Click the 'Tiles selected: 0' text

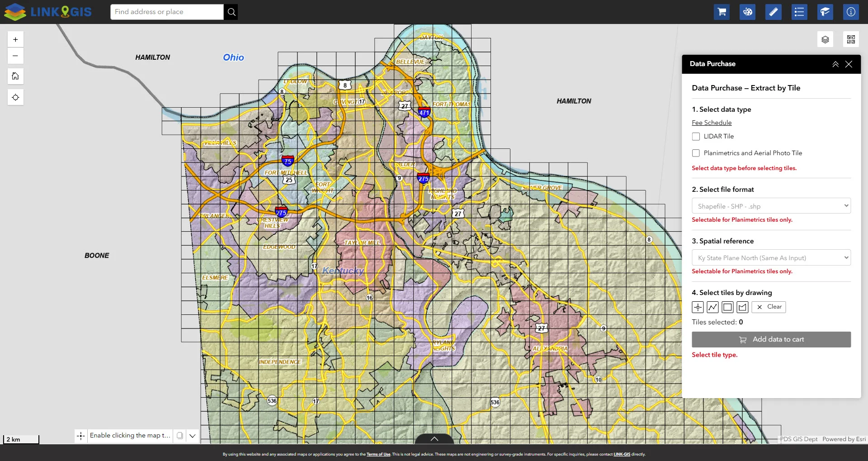point(717,322)
